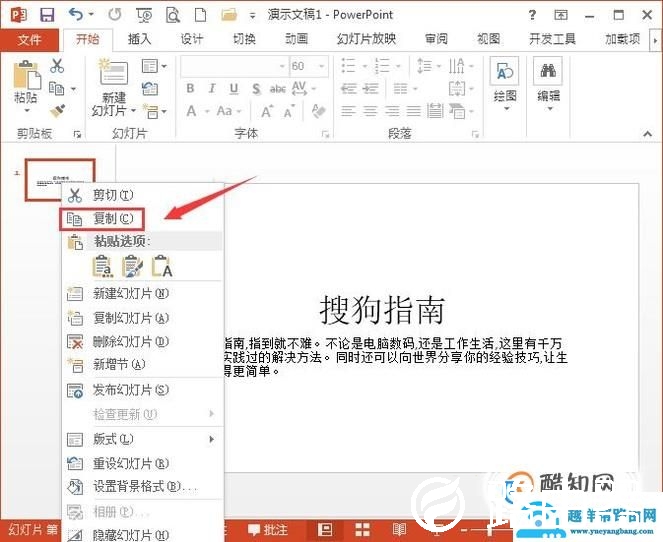Switch to the 切换 ribbon tab
The height and width of the screenshot is (542, 663).
coord(244,39)
